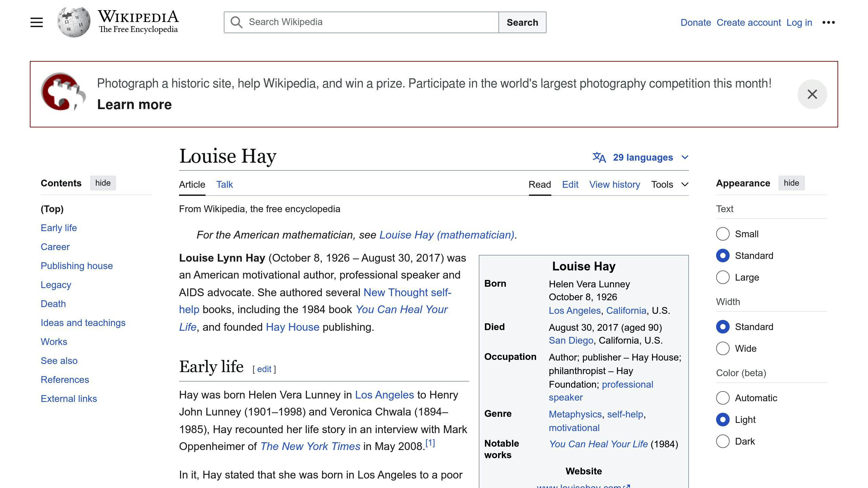
Task: Open Metaphysics genre link
Action: pyautogui.click(x=575, y=414)
